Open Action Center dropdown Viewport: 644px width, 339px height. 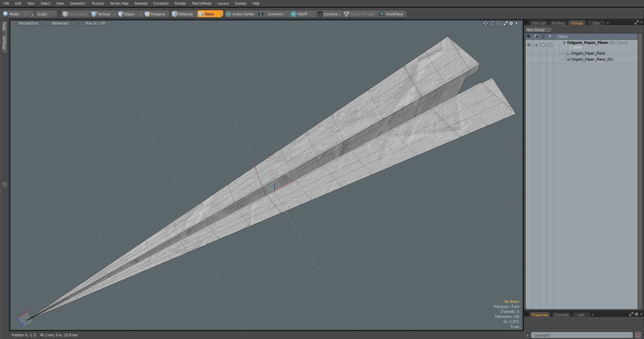pos(240,14)
